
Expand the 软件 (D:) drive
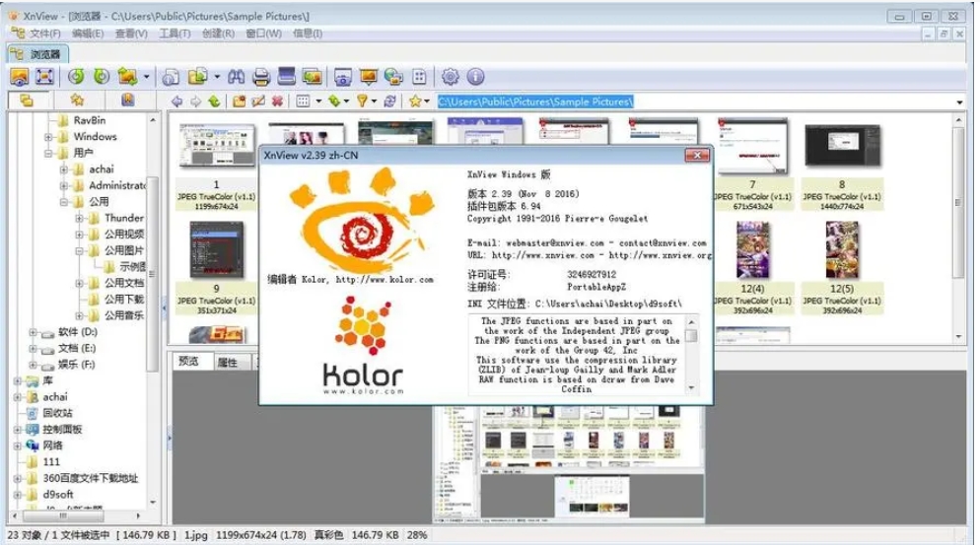pyautogui.click(x=33, y=332)
